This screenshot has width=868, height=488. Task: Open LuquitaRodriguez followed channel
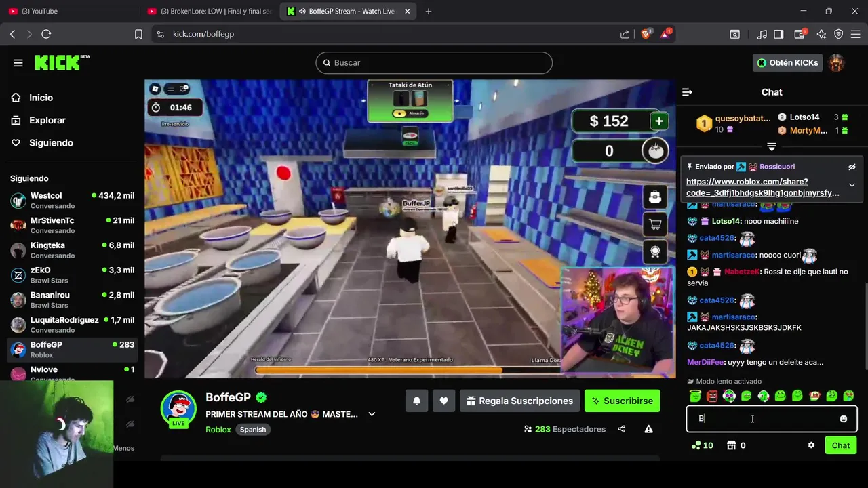[72, 325]
